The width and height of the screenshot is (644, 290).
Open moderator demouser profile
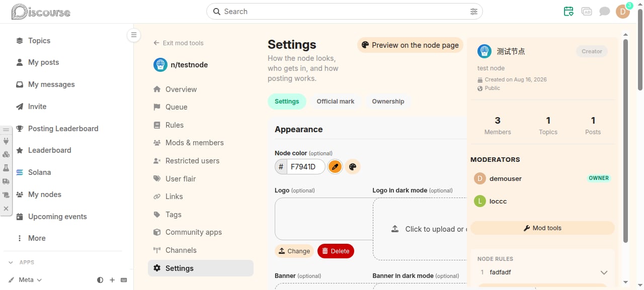click(x=505, y=178)
